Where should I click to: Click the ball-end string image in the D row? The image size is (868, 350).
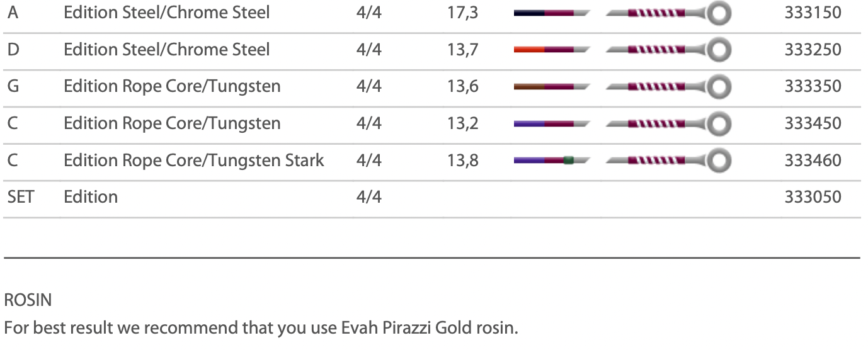pos(668,49)
